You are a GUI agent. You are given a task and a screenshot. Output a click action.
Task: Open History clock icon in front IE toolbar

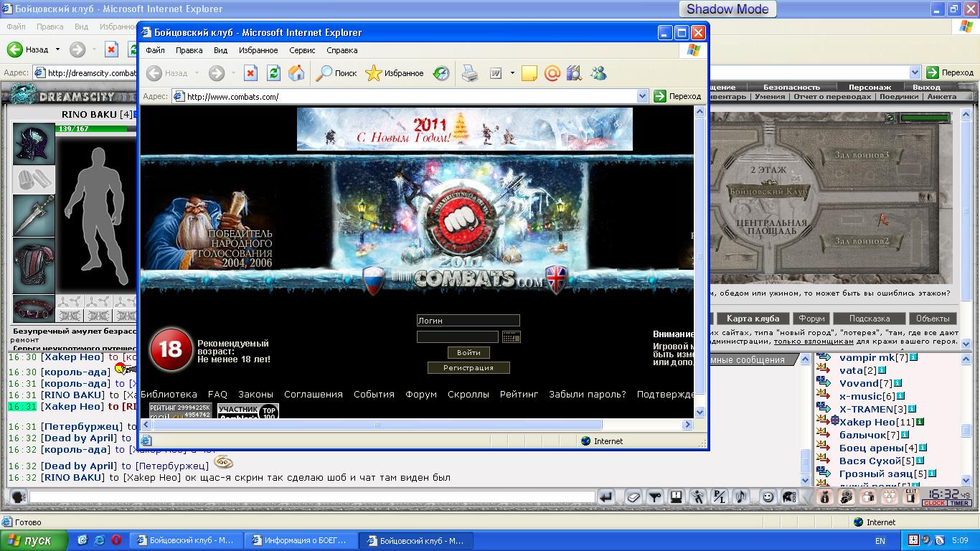tap(441, 73)
